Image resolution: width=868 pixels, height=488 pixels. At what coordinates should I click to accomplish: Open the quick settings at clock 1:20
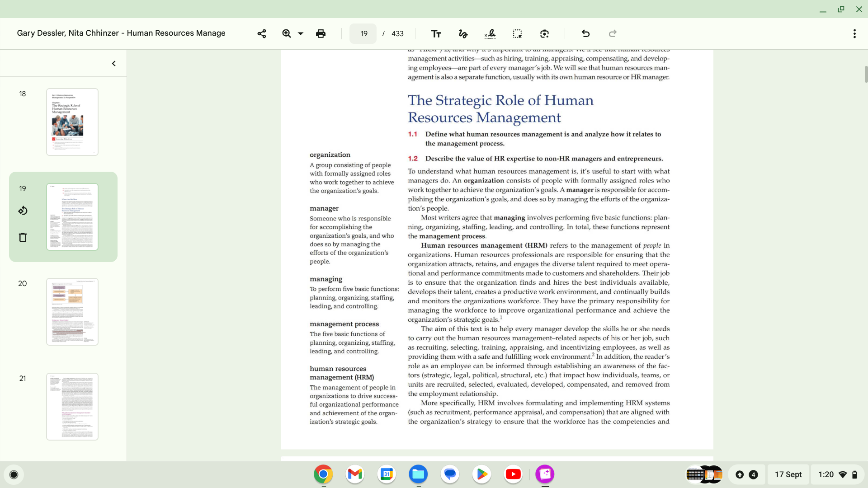(x=837, y=474)
